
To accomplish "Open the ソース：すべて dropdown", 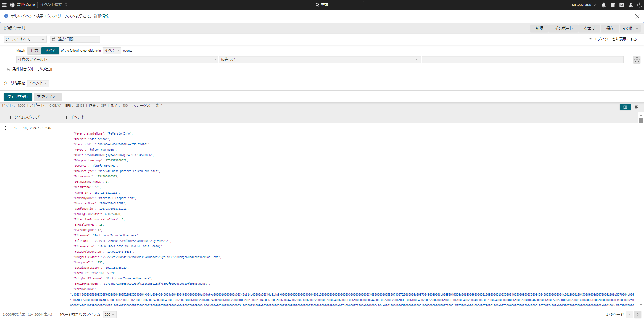I will click(x=25, y=39).
